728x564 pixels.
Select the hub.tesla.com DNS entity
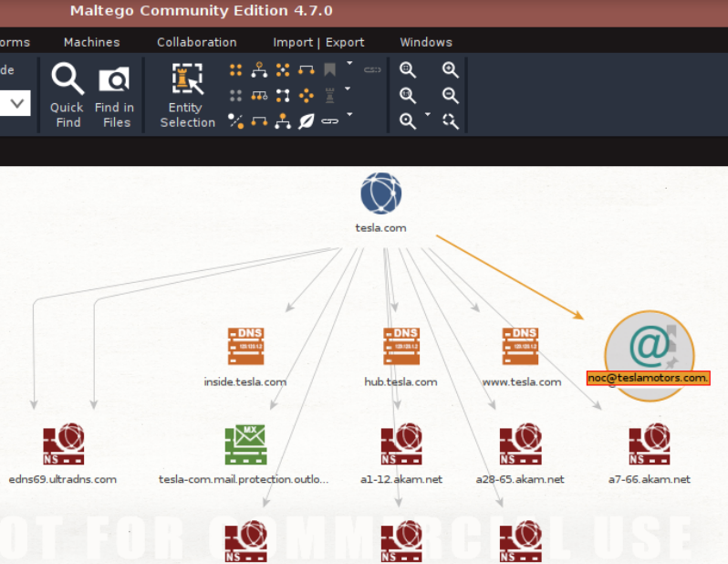pos(401,347)
